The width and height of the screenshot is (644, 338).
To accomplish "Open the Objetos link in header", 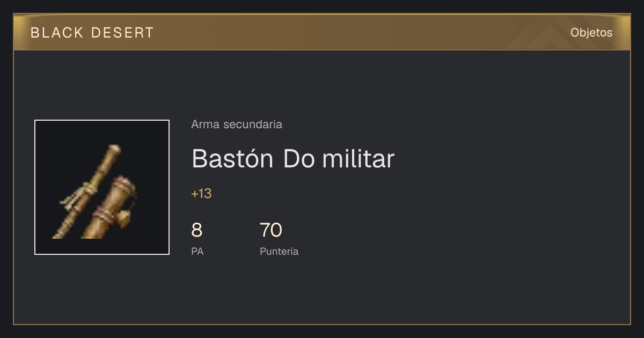I will [591, 33].
